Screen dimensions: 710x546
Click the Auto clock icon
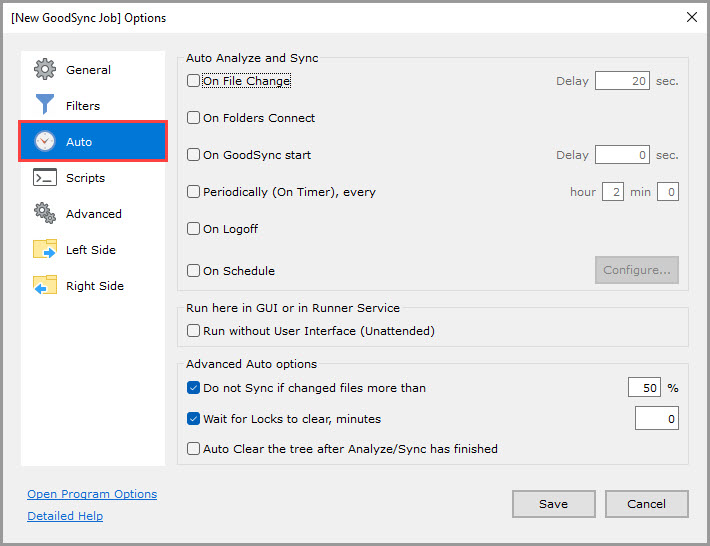click(45, 142)
